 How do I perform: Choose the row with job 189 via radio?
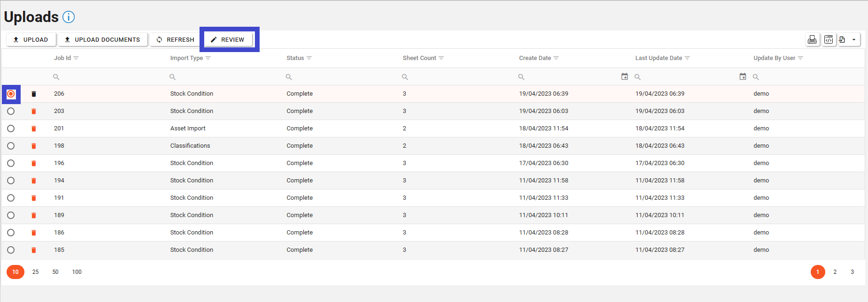point(11,215)
